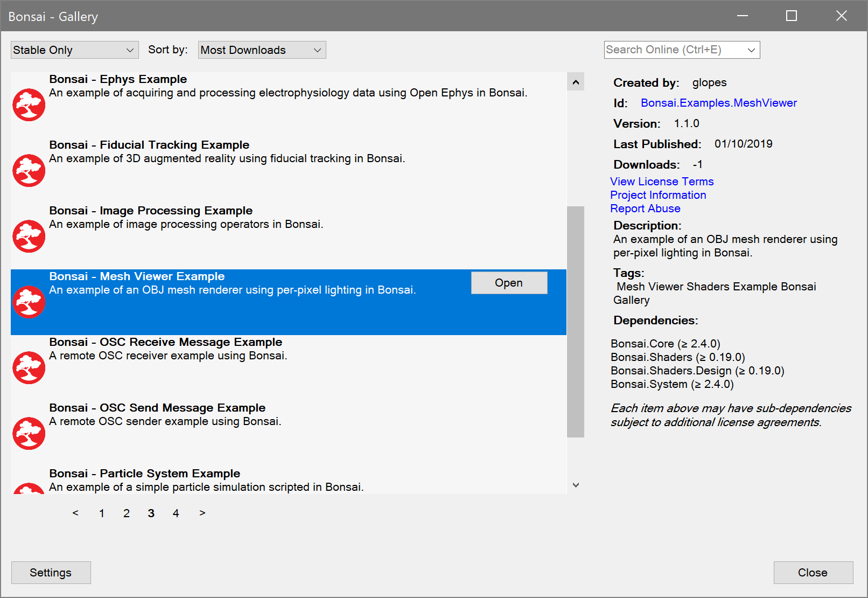This screenshot has width=868, height=598.
Task: Select Bonsai - OSC Receive Message Example
Action: pos(165,342)
